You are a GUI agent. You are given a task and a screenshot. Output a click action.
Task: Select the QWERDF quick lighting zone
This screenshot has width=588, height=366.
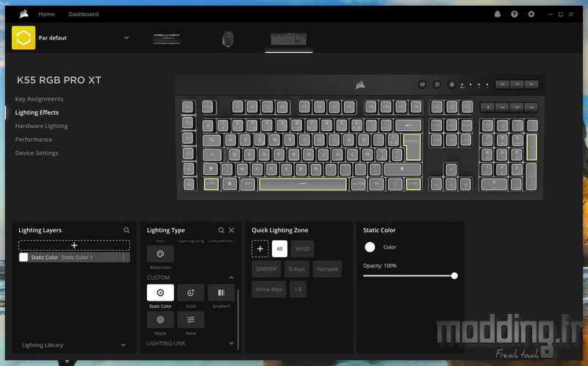(266, 269)
